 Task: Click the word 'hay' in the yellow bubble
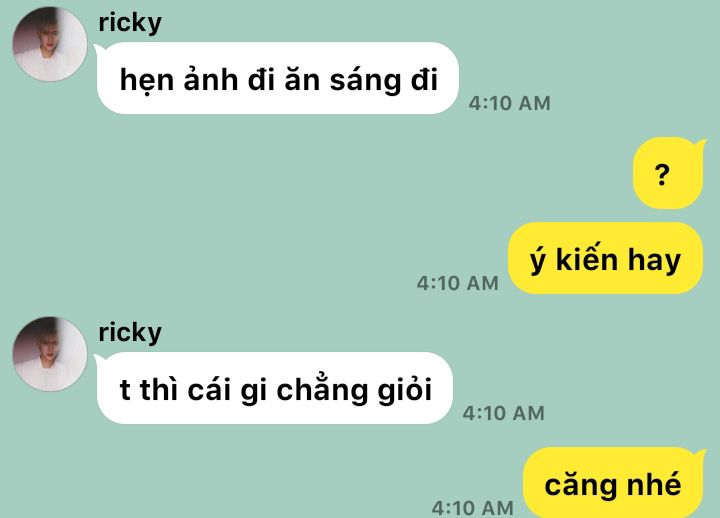(654, 260)
